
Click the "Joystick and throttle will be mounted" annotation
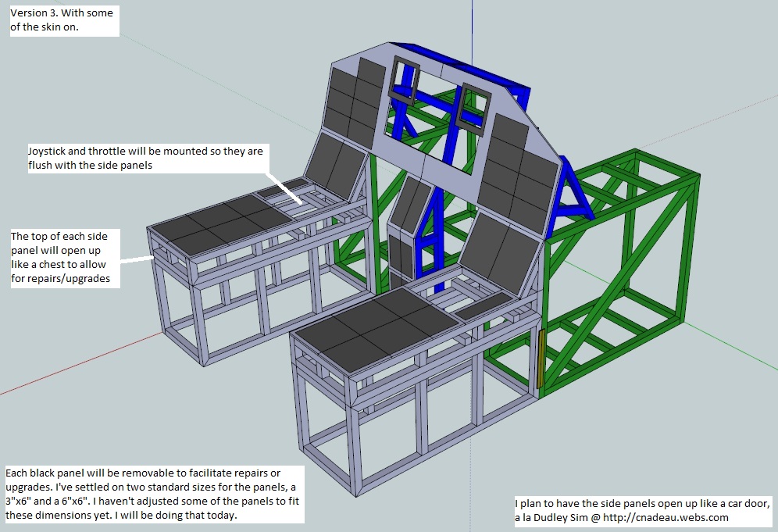click(x=148, y=159)
